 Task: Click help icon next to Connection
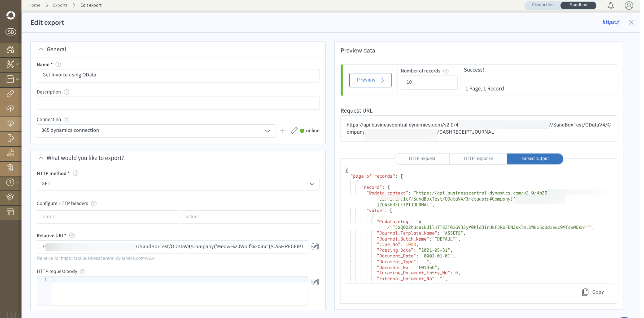click(x=66, y=120)
